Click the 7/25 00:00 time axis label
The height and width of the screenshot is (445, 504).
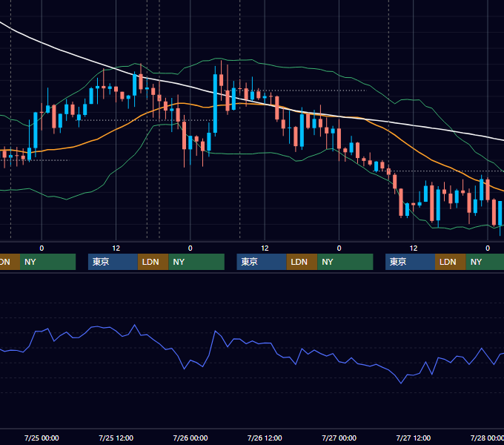point(42,438)
